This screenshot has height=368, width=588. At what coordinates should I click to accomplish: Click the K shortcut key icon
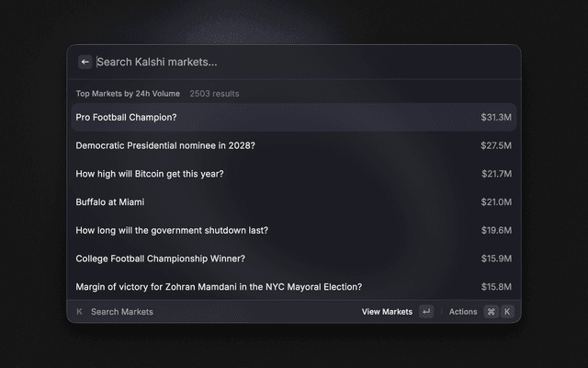(x=506, y=312)
